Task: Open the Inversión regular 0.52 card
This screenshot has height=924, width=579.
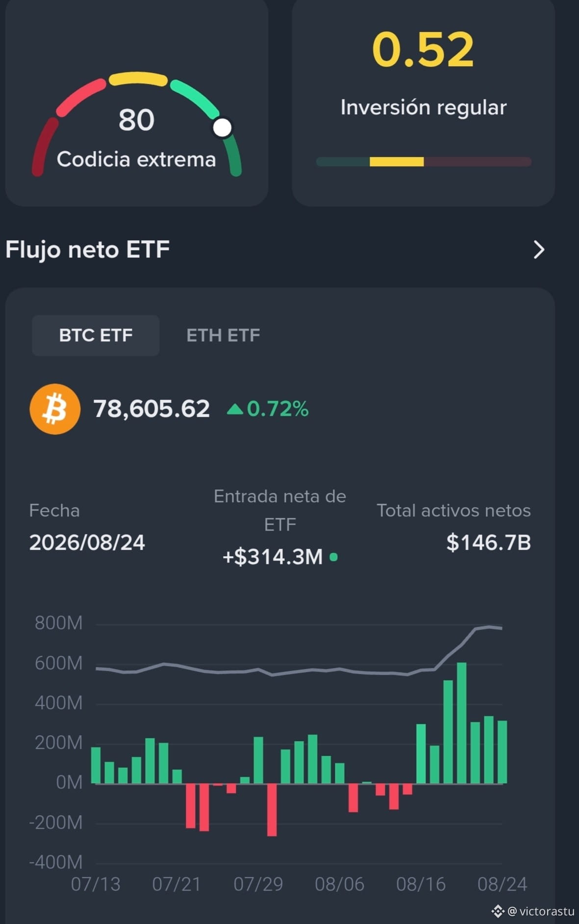Action: pos(423,103)
